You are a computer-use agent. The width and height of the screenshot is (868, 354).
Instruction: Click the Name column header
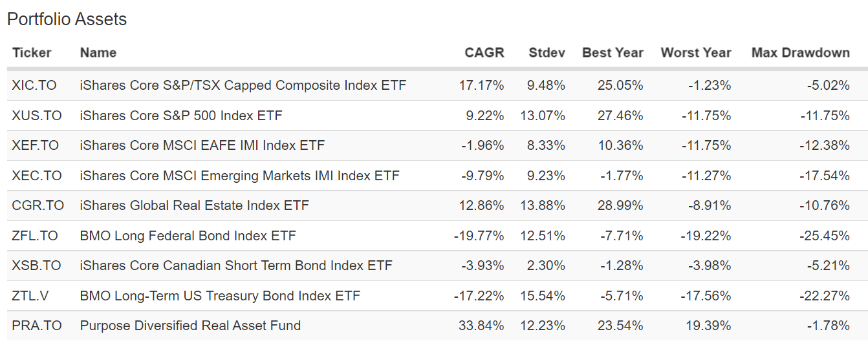[98, 53]
